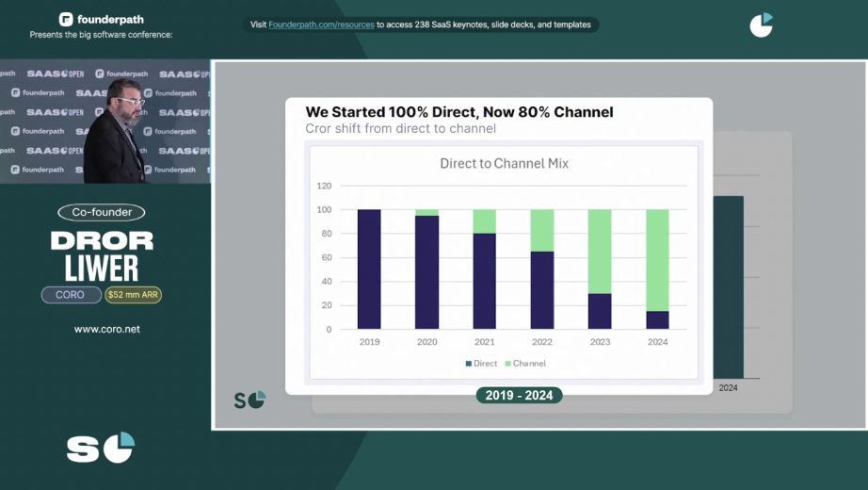Click the Direct legend swatch
The height and width of the screenshot is (490, 868).
click(x=468, y=364)
